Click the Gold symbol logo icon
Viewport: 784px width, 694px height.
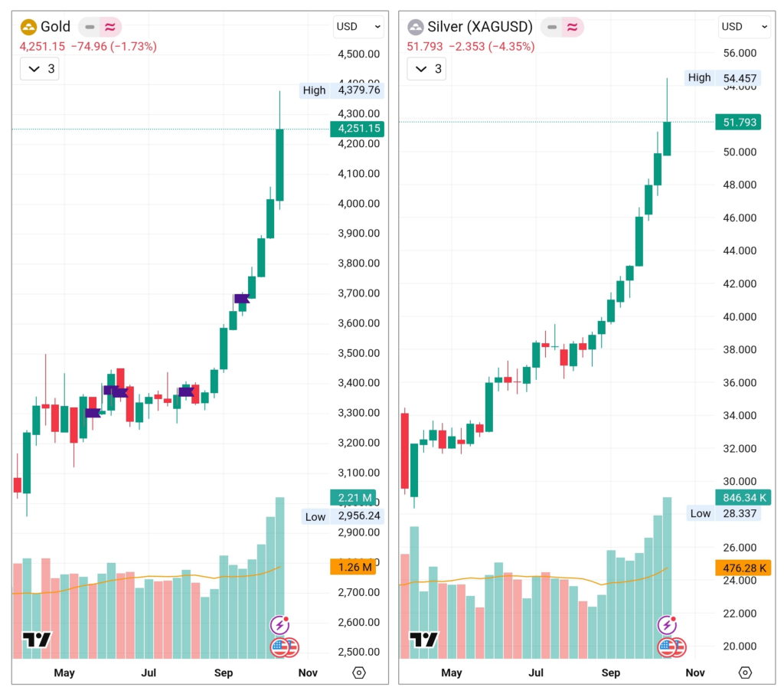pyautogui.click(x=28, y=28)
